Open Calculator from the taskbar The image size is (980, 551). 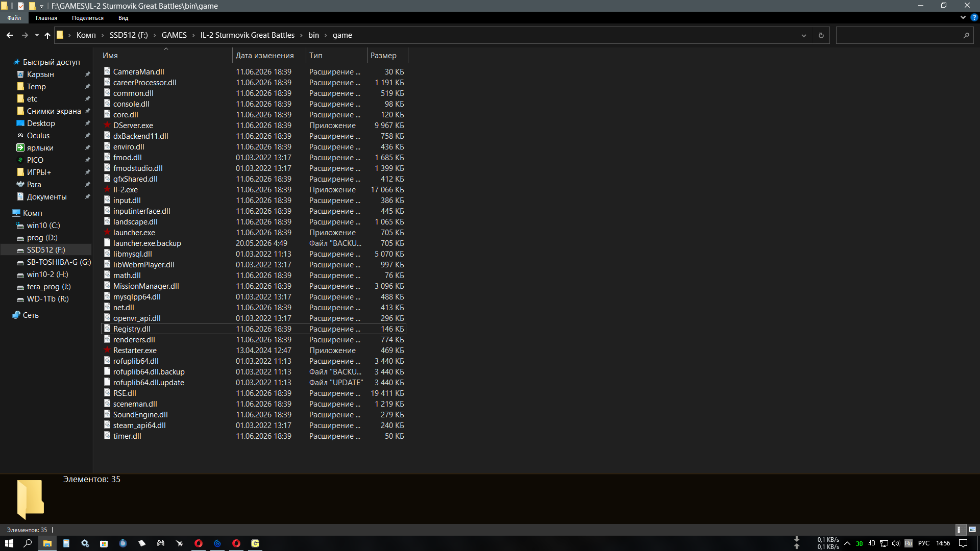coord(66,543)
